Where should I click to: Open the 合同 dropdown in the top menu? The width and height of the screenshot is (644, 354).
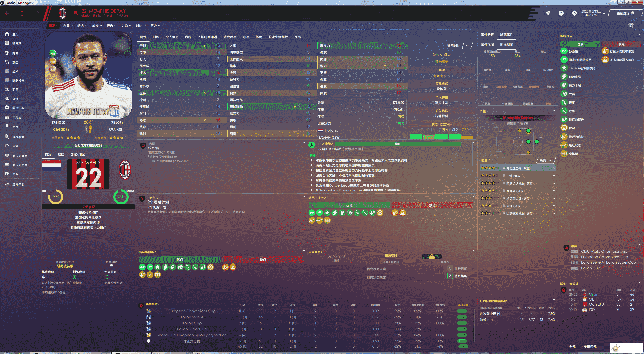68,26
